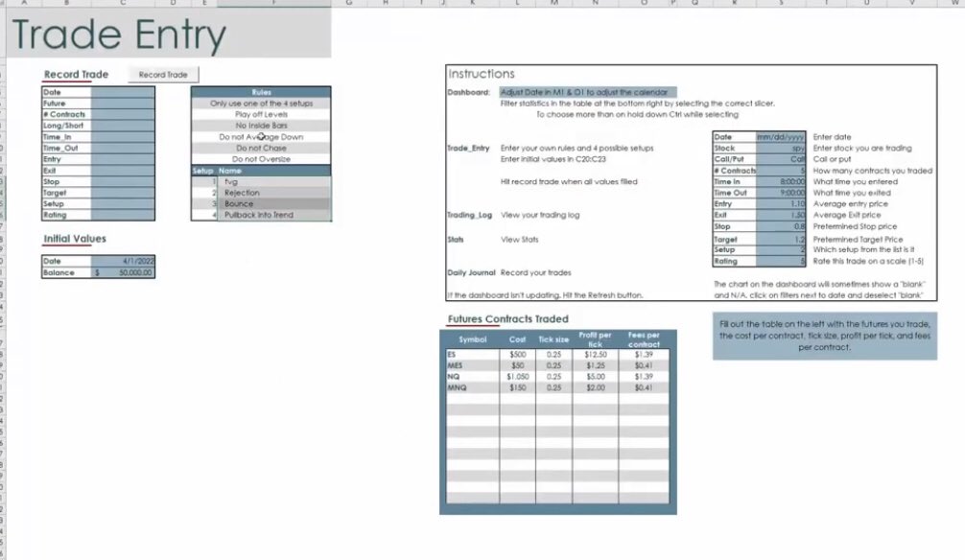The image size is (965, 560).
Task: Click 'How many contracts you traded' description
Action: tap(872, 171)
